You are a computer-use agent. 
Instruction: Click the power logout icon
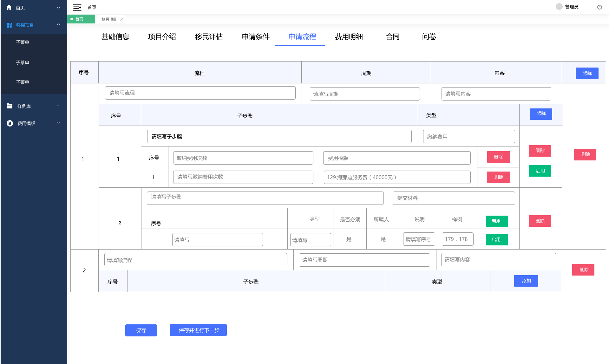coord(599,7)
